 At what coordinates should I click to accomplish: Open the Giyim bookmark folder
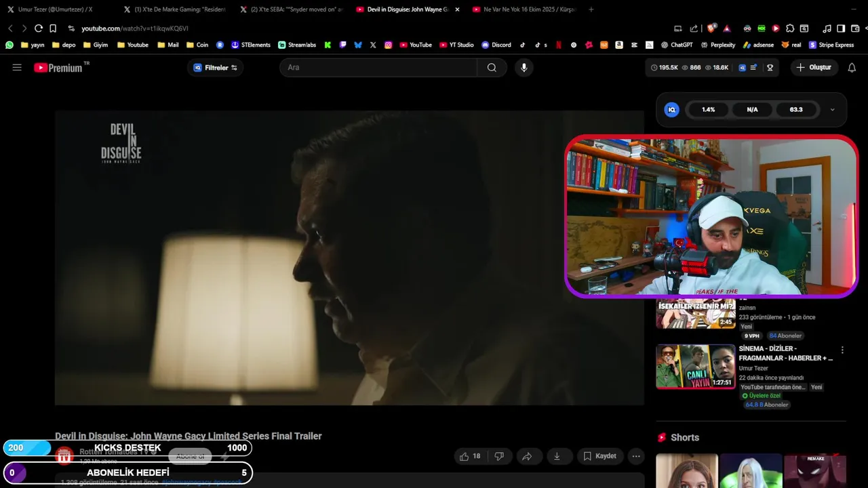coord(96,45)
